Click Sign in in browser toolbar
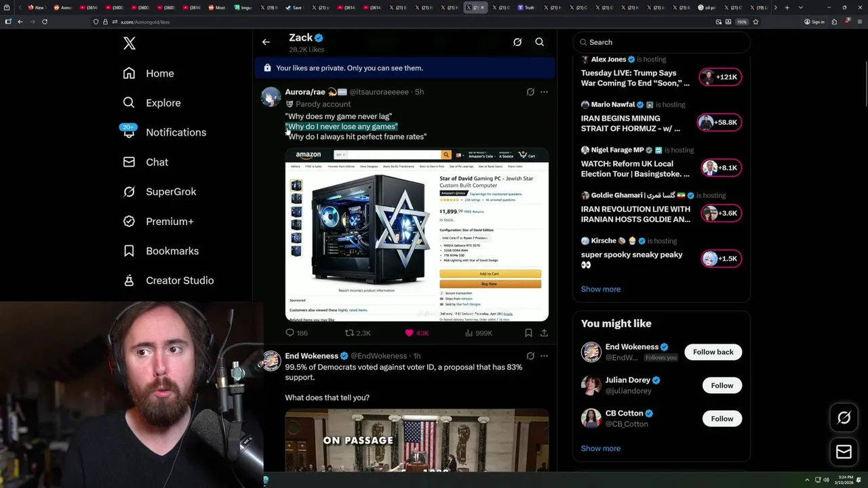Image resolution: width=868 pixels, height=488 pixels. pyautogui.click(x=814, y=22)
